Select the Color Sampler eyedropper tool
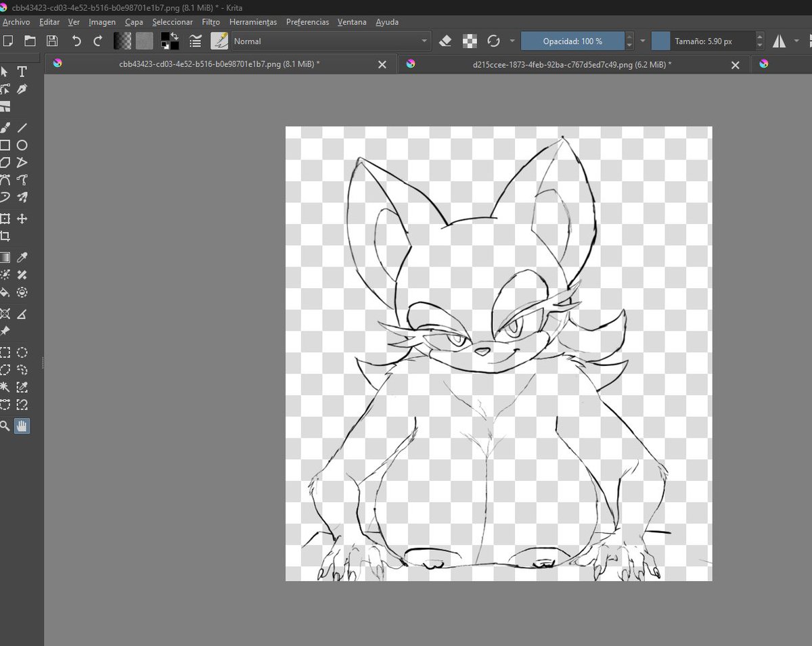812x646 pixels. click(x=22, y=257)
